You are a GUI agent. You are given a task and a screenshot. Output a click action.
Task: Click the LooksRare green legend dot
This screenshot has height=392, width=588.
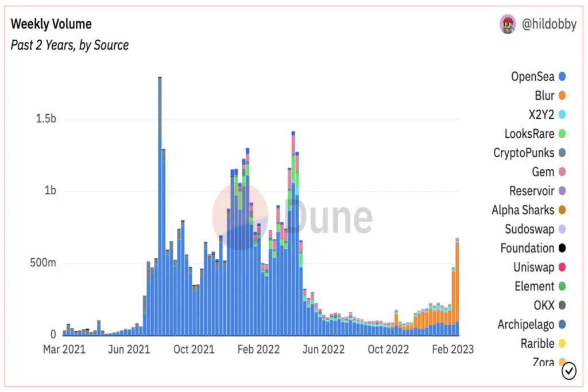click(x=562, y=134)
